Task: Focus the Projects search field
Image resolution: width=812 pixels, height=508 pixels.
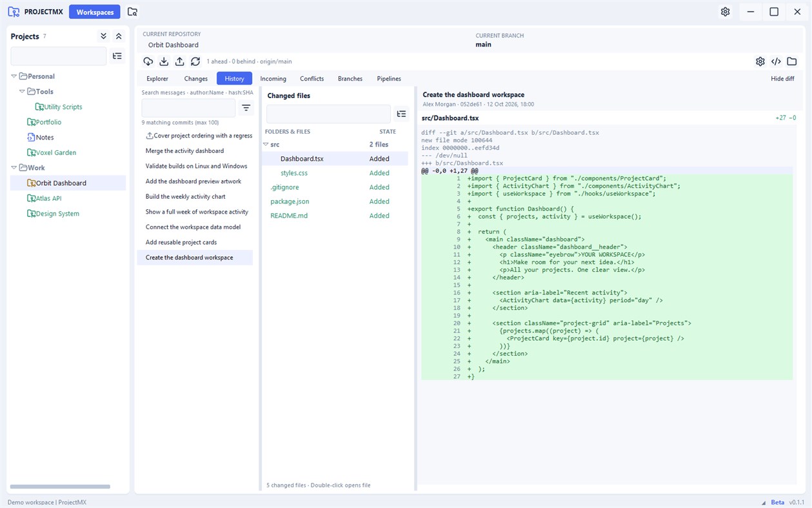Action: click(x=59, y=56)
